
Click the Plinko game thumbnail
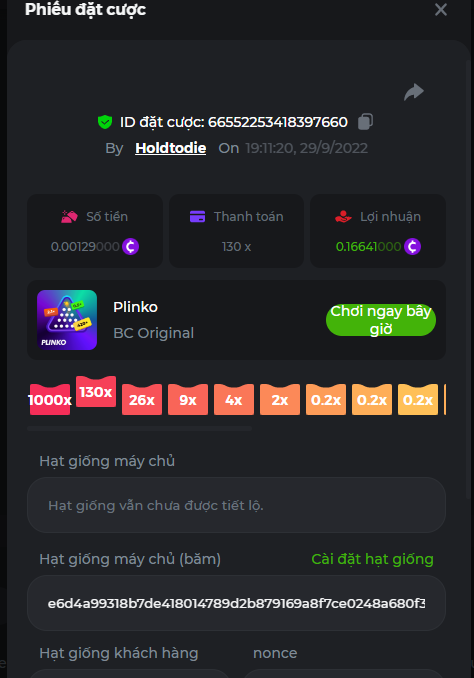[67, 320]
